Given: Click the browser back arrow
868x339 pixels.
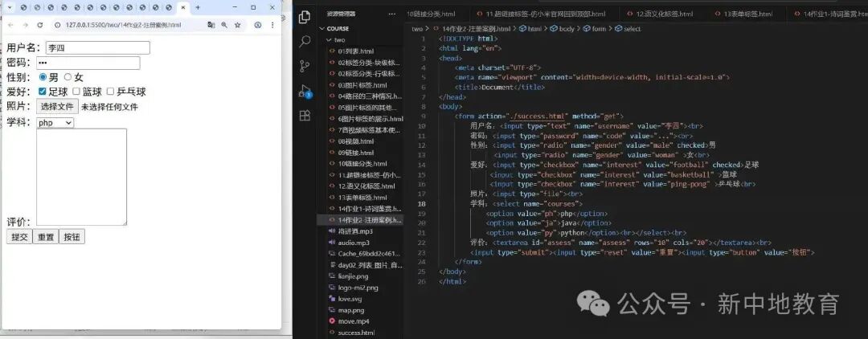Looking at the screenshot, I should click(10, 25).
